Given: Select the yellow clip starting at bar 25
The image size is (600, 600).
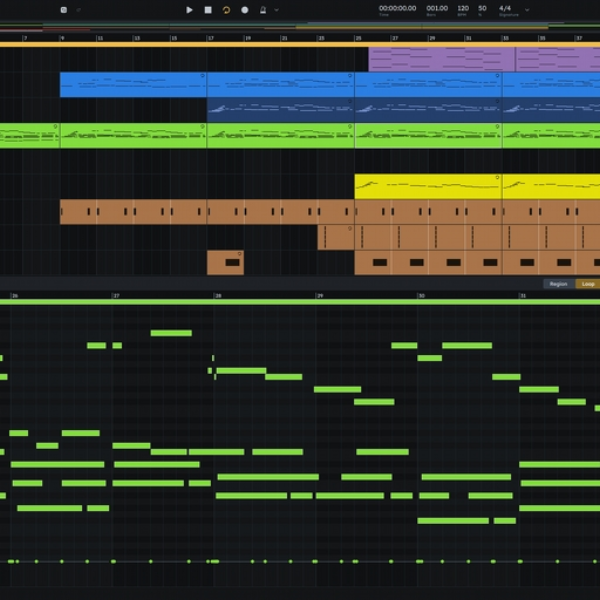Looking at the screenshot, I should [428, 186].
